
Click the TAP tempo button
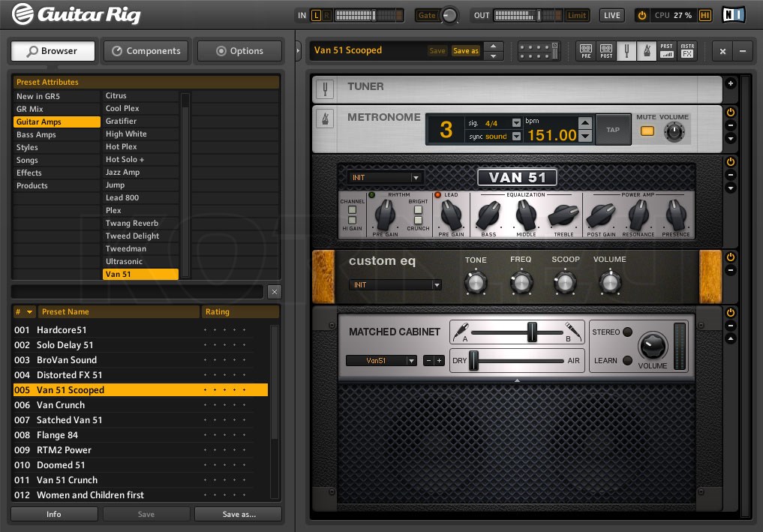coord(613,129)
